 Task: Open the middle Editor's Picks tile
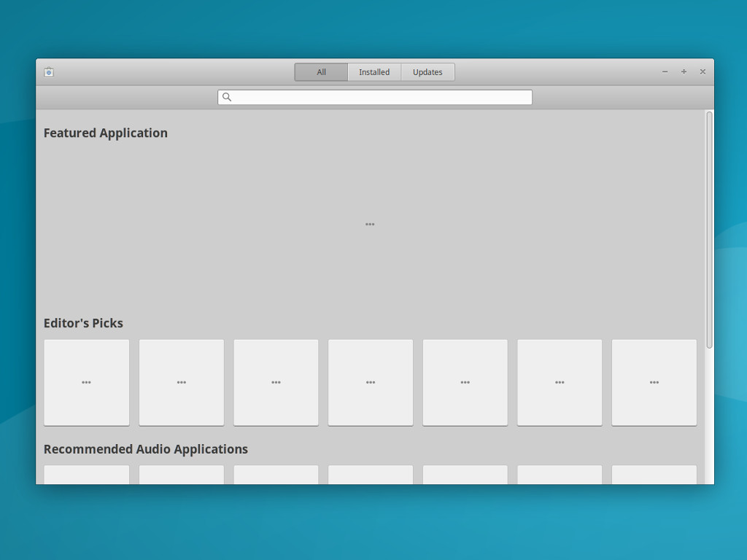(x=371, y=382)
